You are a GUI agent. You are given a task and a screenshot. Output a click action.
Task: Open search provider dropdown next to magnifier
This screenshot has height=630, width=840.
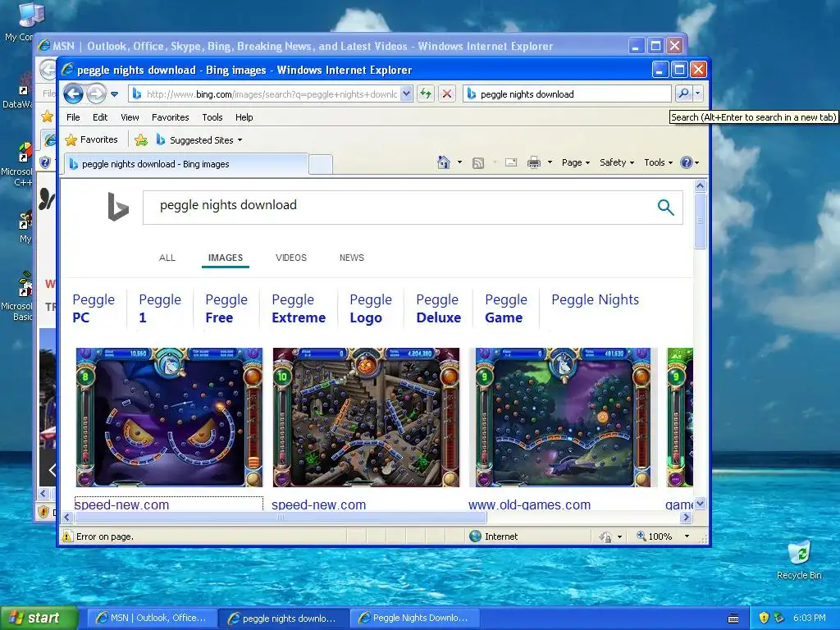click(697, 94)
